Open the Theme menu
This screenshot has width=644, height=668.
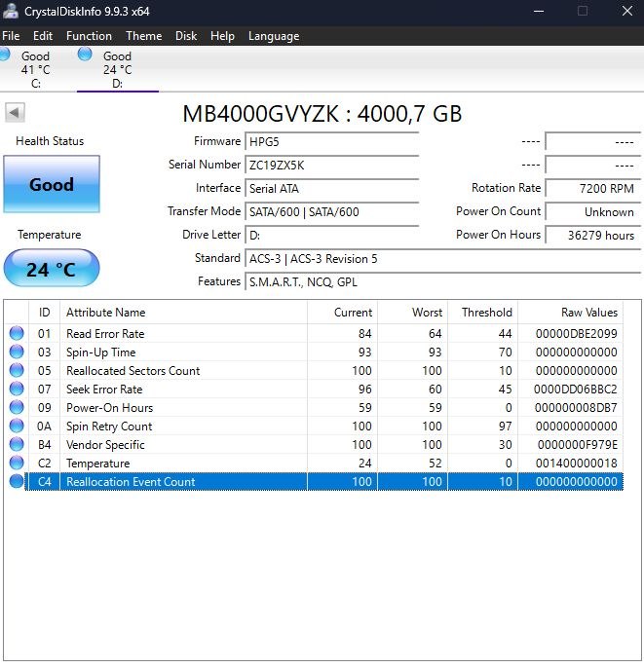pyautogui.click(x=143, y=36)
